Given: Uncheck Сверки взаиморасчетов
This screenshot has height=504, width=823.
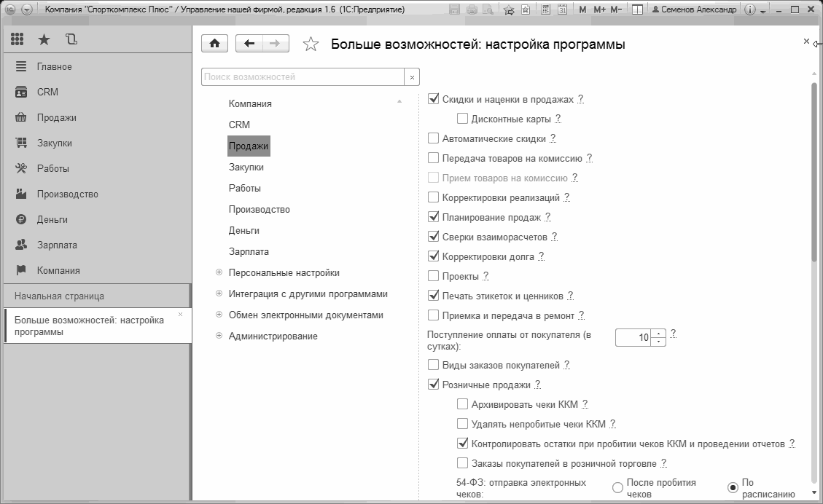Looking at the screenshot, I should coord(433,237).
